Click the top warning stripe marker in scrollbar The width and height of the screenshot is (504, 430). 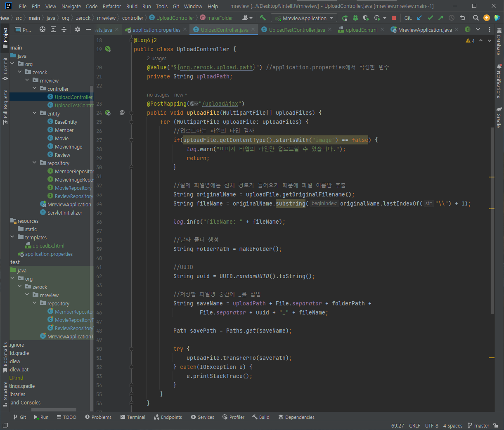[492, 177]
